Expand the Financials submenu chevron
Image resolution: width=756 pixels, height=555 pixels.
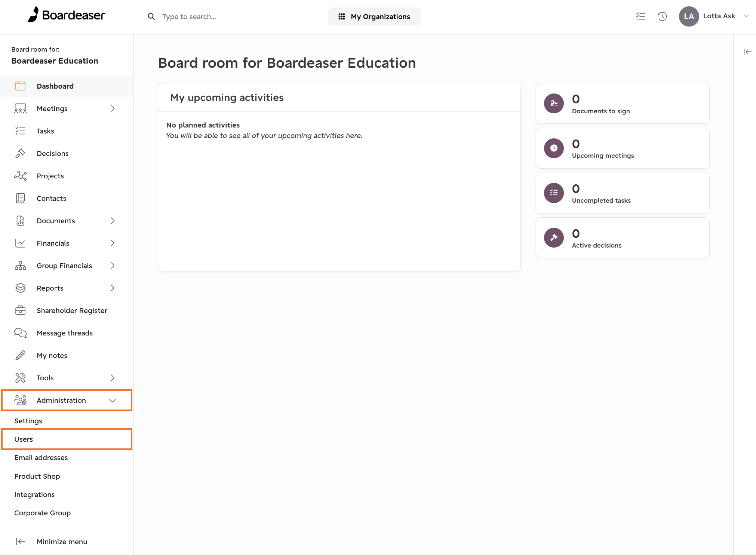point(113,243)
